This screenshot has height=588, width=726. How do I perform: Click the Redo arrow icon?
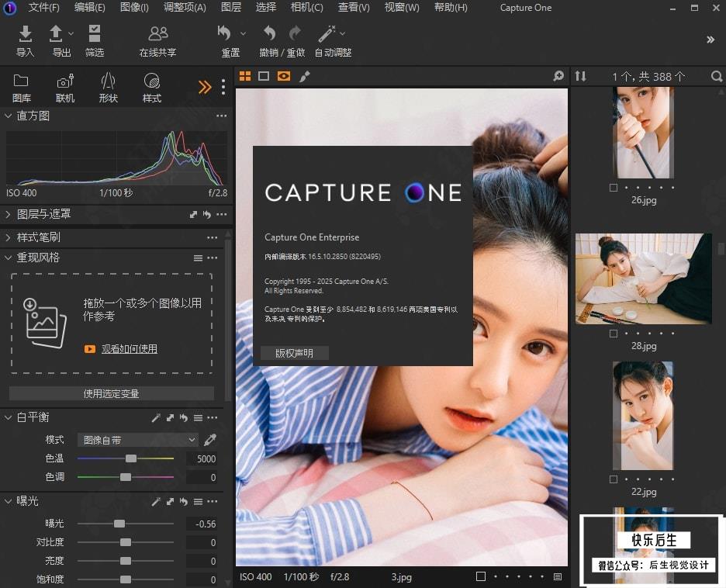pos(295,33)
